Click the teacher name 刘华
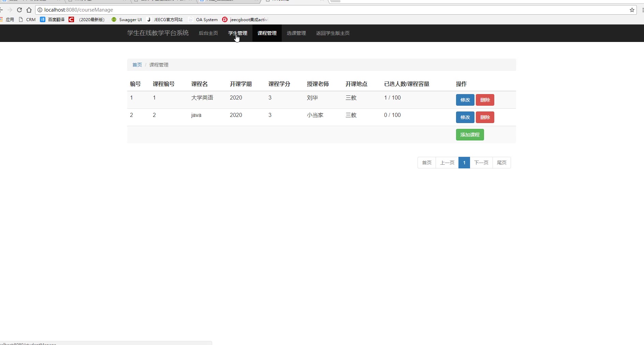 tap(312, 98)
